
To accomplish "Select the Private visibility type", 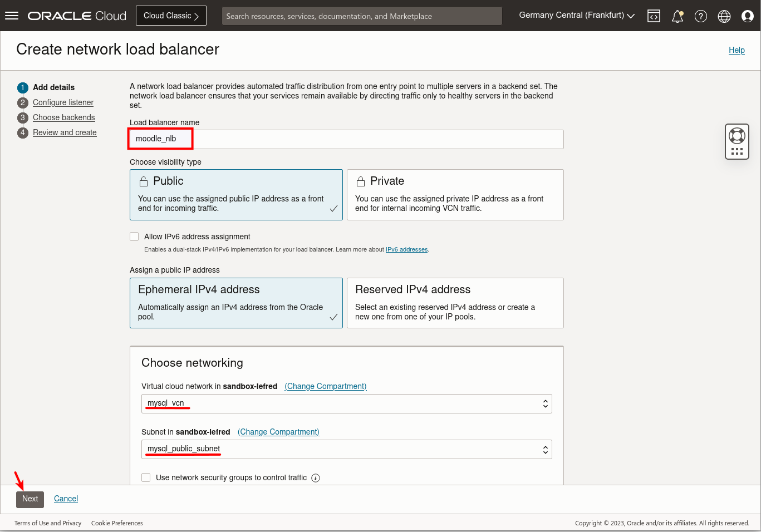I will click(x=455, y=195).
